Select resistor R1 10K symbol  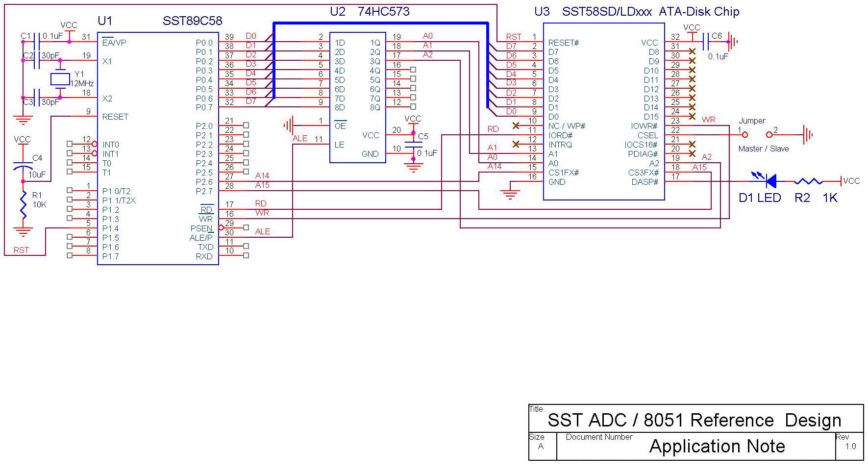(23, 205)
